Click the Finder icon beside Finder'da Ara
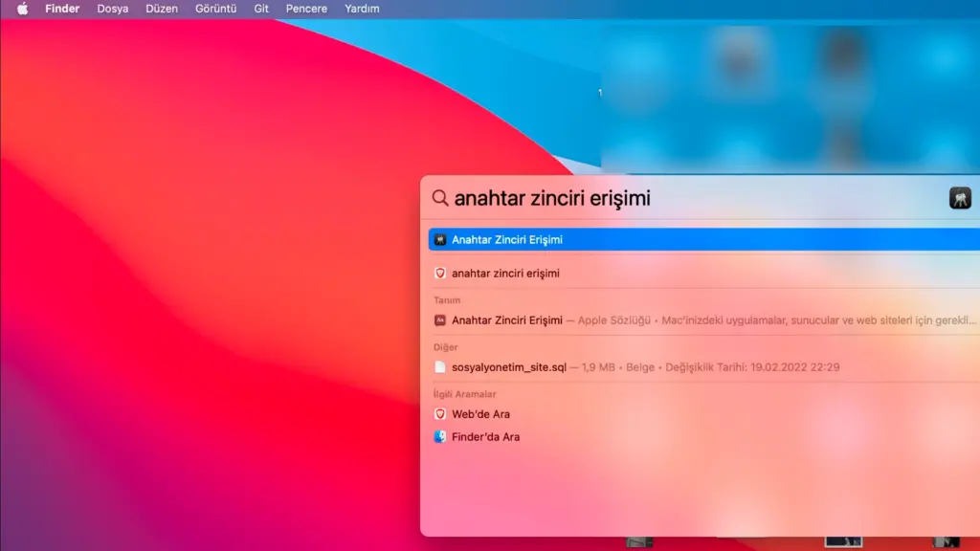Screen dimensions: 980x551 (440, 436)
